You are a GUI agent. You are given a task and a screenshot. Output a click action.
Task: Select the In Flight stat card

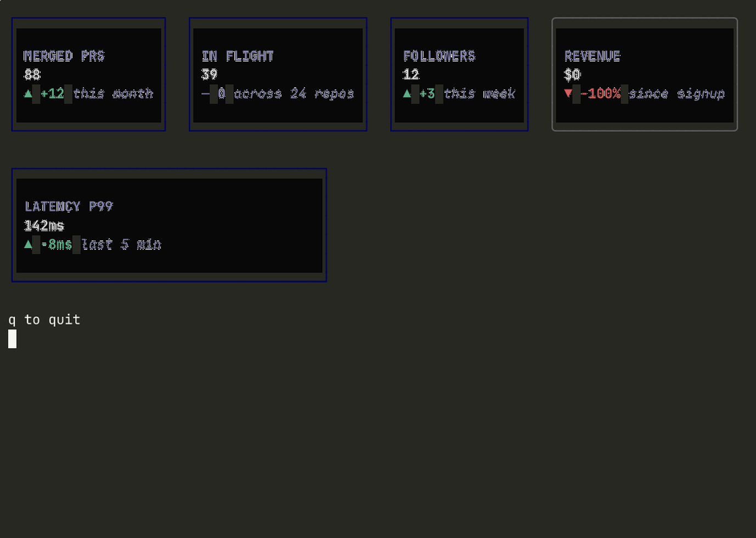click(278, 74)
